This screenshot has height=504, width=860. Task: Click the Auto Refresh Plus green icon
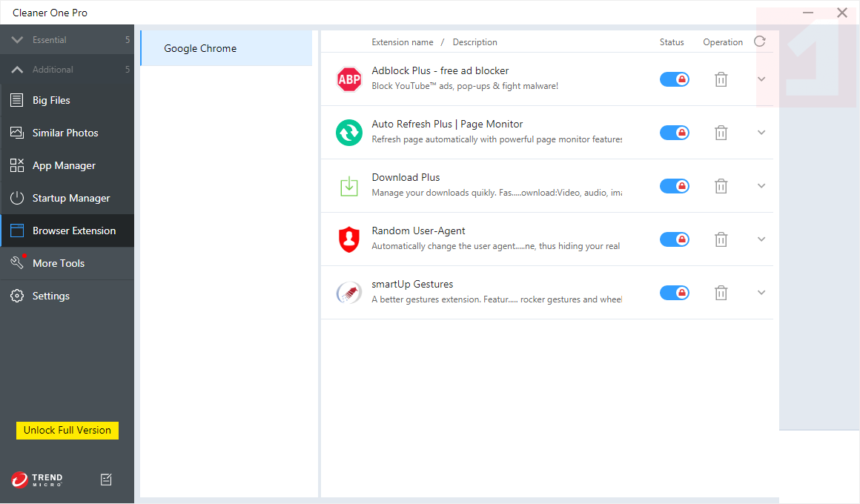tap(349, 133)
